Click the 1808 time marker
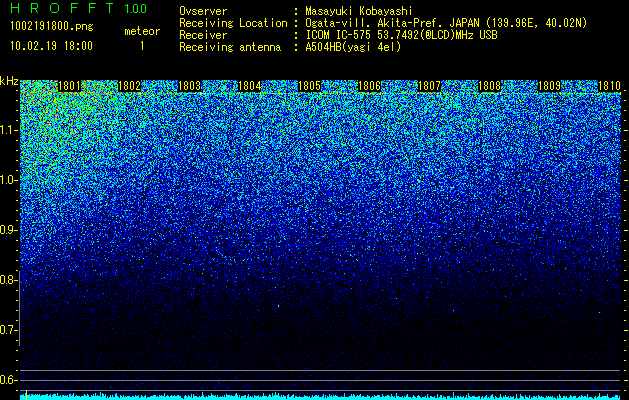This screenshot has width=629, height=400. [x=489, y=86]
